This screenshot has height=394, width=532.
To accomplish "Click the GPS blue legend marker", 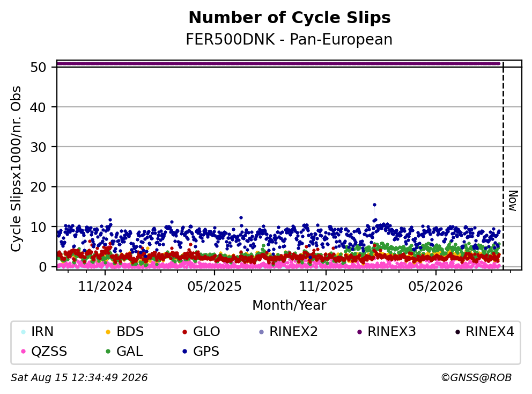I will pyautogui.click(x=185, y=352).
